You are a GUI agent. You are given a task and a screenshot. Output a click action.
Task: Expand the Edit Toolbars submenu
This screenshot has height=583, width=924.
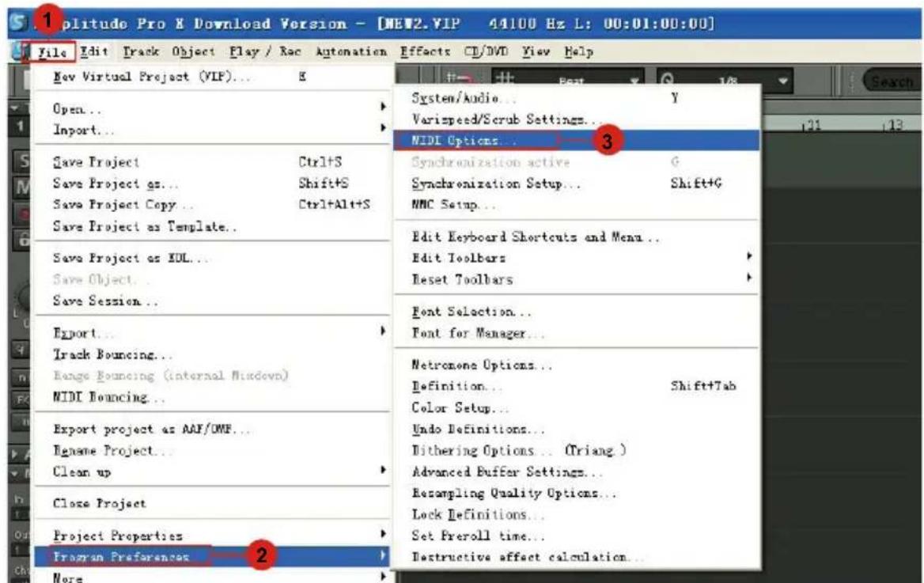click(577, 258)
